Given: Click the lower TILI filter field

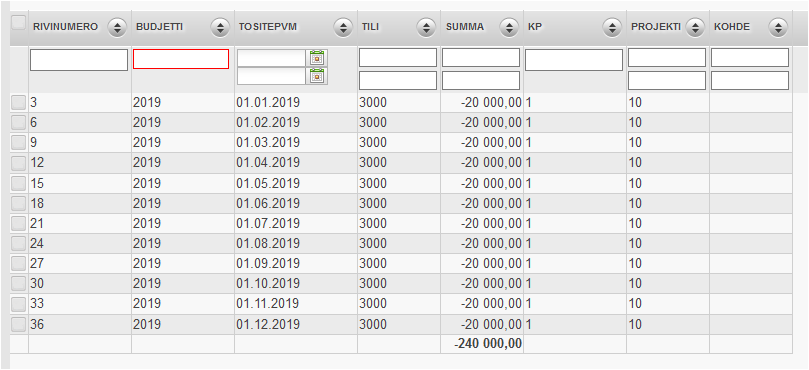Looking at the screenshot, I should coord(398,81).
